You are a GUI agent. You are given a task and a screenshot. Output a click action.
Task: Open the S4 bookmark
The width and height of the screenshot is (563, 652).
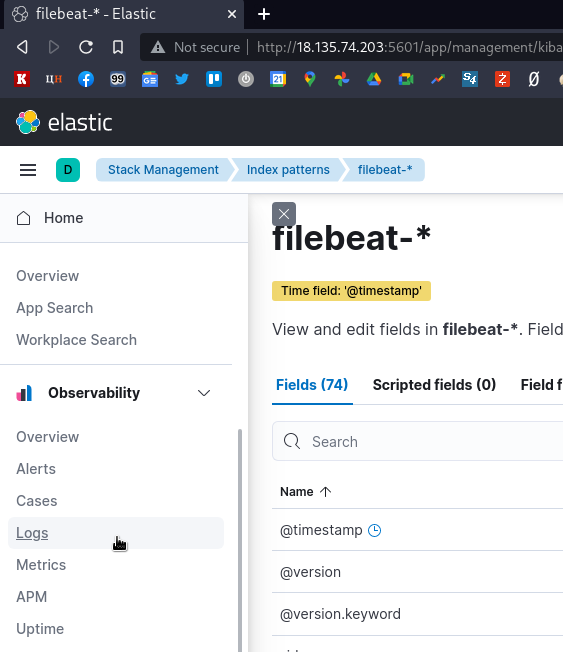pyautogui.click(x=470, y=79)
